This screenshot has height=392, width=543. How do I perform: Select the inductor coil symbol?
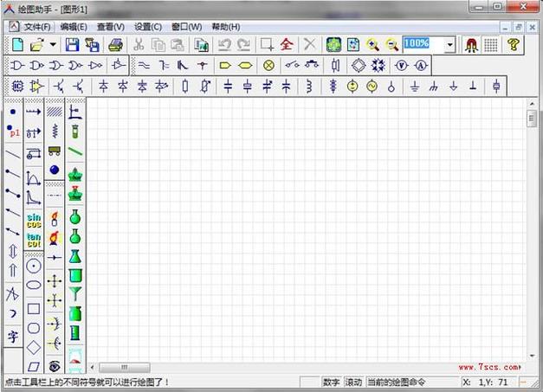(309, 87)
